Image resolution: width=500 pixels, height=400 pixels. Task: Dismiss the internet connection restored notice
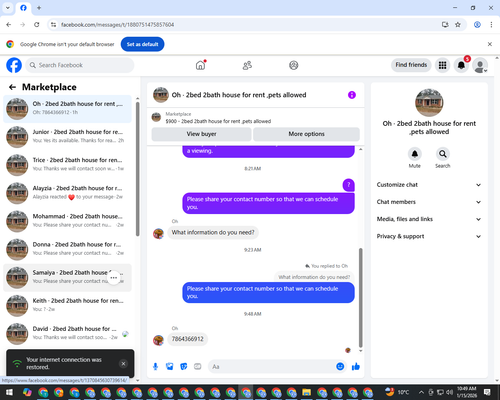click(x=123, y=364)
